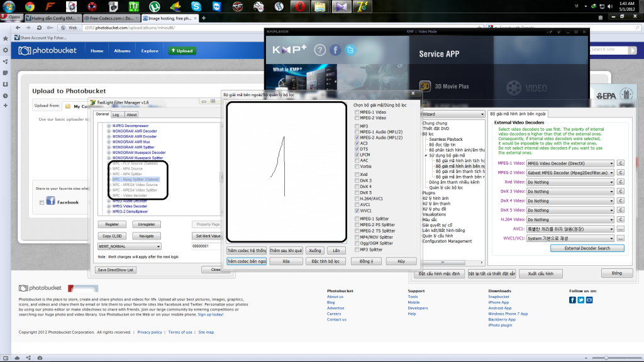Screen dimensions: 644x362
Task: Reload the page in Opera
Action: click(39, 28)
